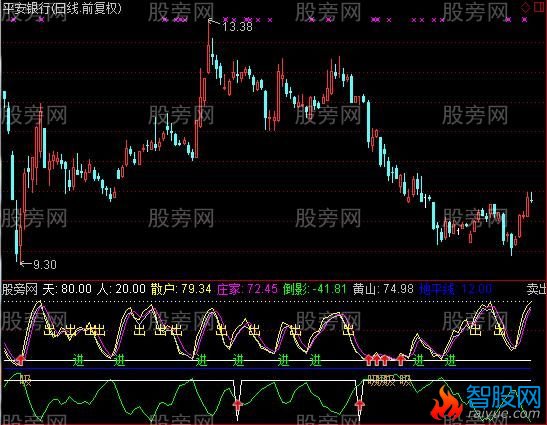Select the 天: 80.00 indicator value
The image size is (547, 425).
pos(67,289)
